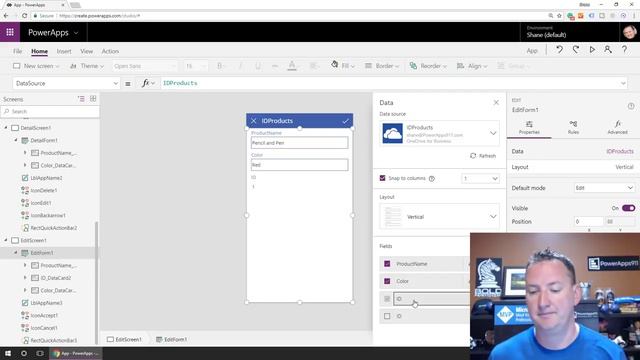Go back in the browser
The image size is (640, 360).
coord(6,16)
